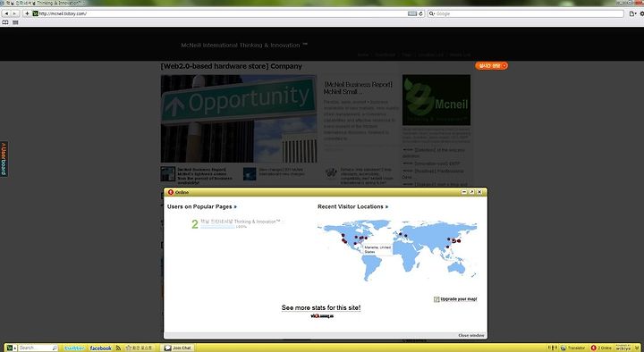Image resolution: width=644 pixels, height=352 pixels.
Task: Click See more stats for this site
Action: click(321, 307)
